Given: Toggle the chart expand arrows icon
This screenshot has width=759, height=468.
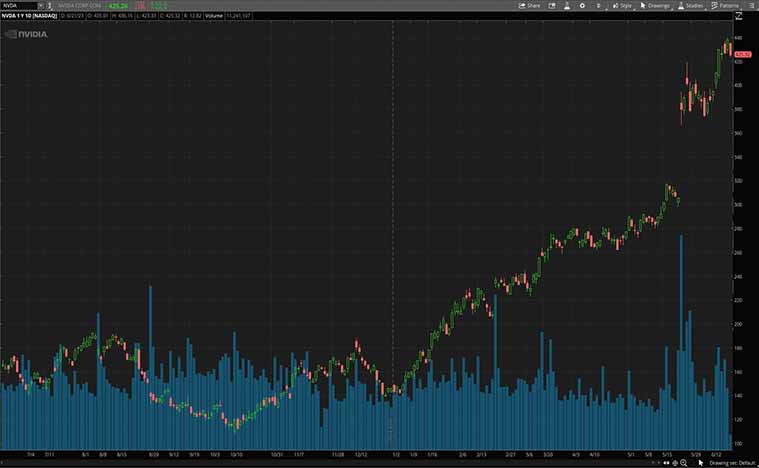Looking at the screenshot, I should (739, 16).
